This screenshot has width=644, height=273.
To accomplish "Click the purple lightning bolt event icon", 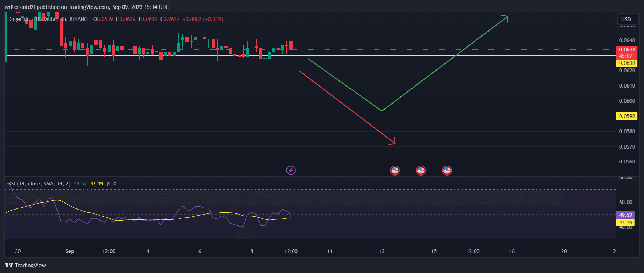I will 291,171.
